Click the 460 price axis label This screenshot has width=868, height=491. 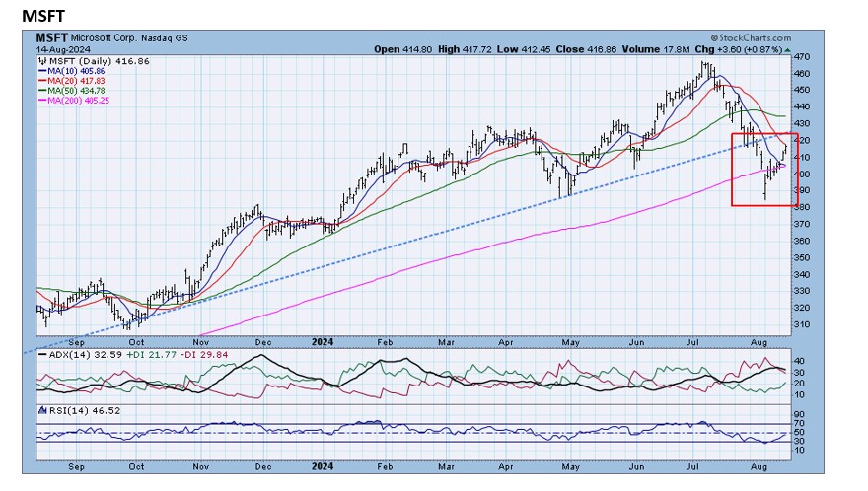pyautogui.click(x=803, y=73)
